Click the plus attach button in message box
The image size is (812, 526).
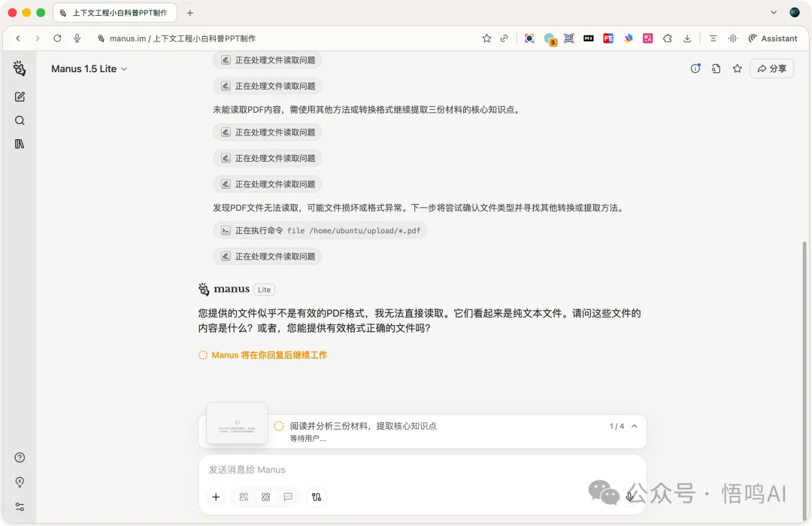pos(216,497)
